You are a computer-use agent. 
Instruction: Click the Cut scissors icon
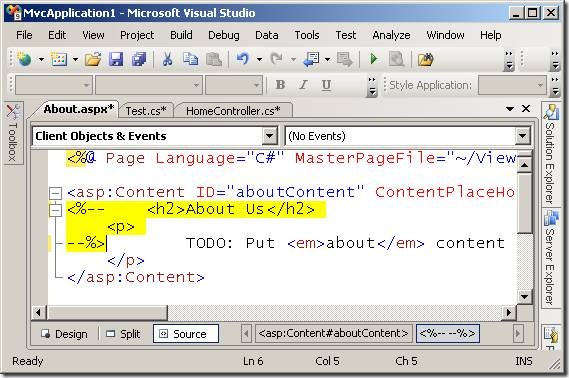coord(167,59)
